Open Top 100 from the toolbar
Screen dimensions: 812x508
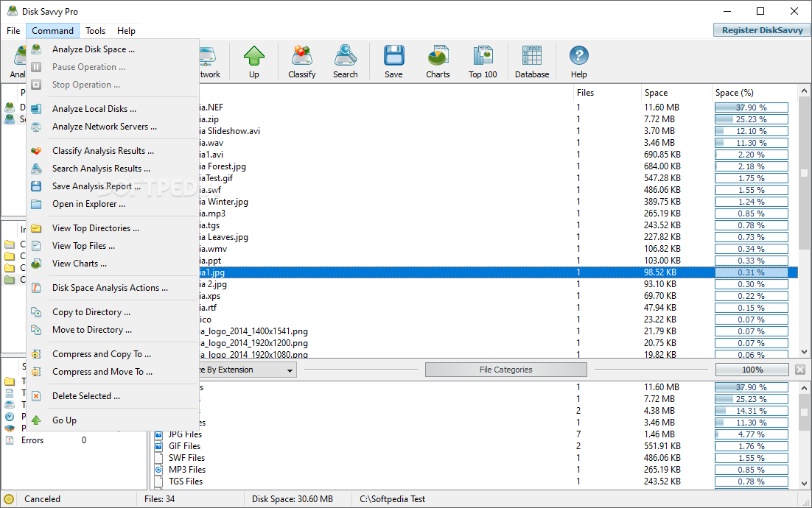pyautogui.click(x=483, y=62)
